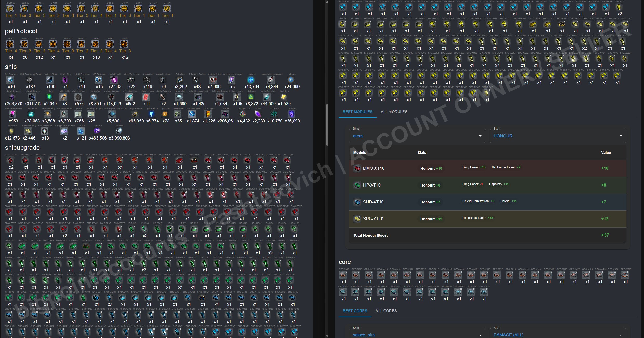Select the Micro Transistors icon
This screenshot has height=338, width=644.
pos(131,80)
